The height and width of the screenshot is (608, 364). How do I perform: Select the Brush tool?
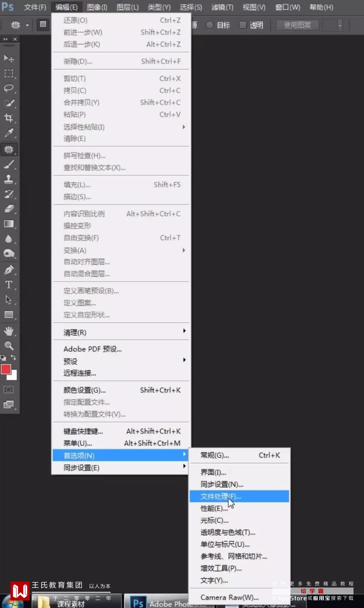[x=9, y=164]
